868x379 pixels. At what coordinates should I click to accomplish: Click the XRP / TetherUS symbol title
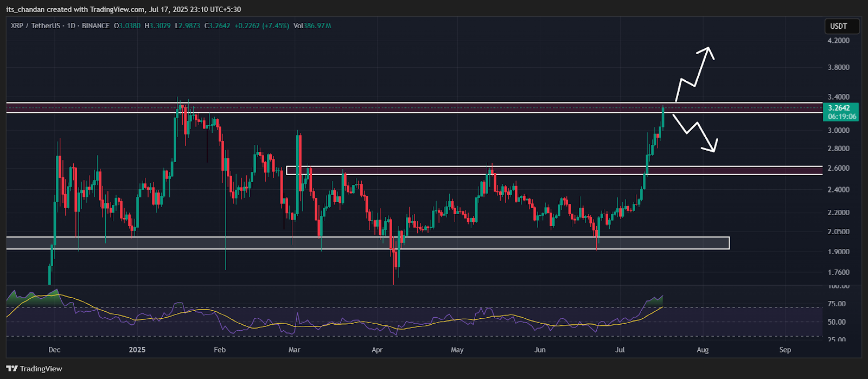pos(34,25)
